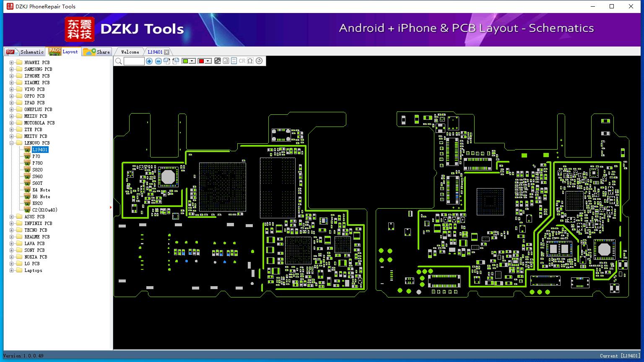Screen dimensions: 644x362
Task: Open the red color dropdown arrow
Action: pyautogui.click(x=208, y=61)
